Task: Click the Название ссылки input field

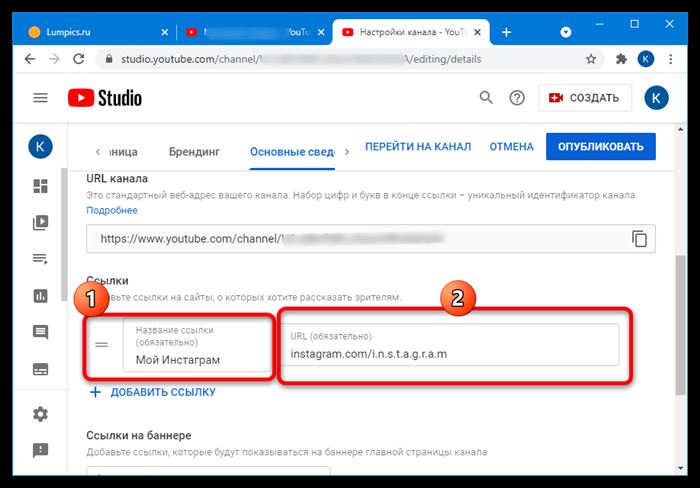Action: coord(197,345)
